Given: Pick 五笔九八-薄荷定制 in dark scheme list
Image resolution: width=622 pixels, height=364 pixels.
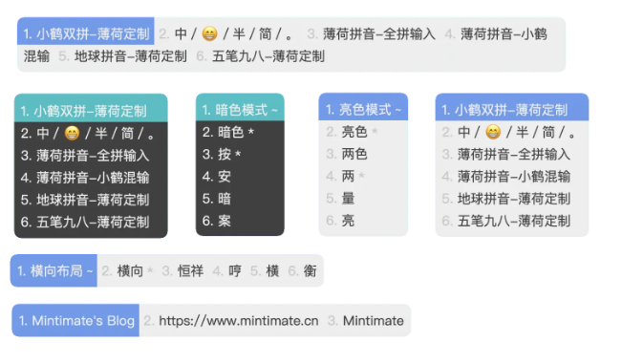Looking at the screenshot, I should 91,222.
